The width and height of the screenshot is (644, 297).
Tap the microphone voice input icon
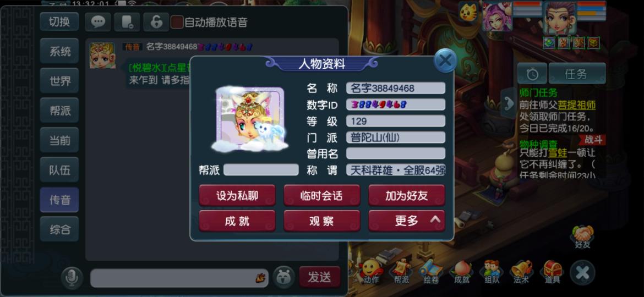[72, 278]
